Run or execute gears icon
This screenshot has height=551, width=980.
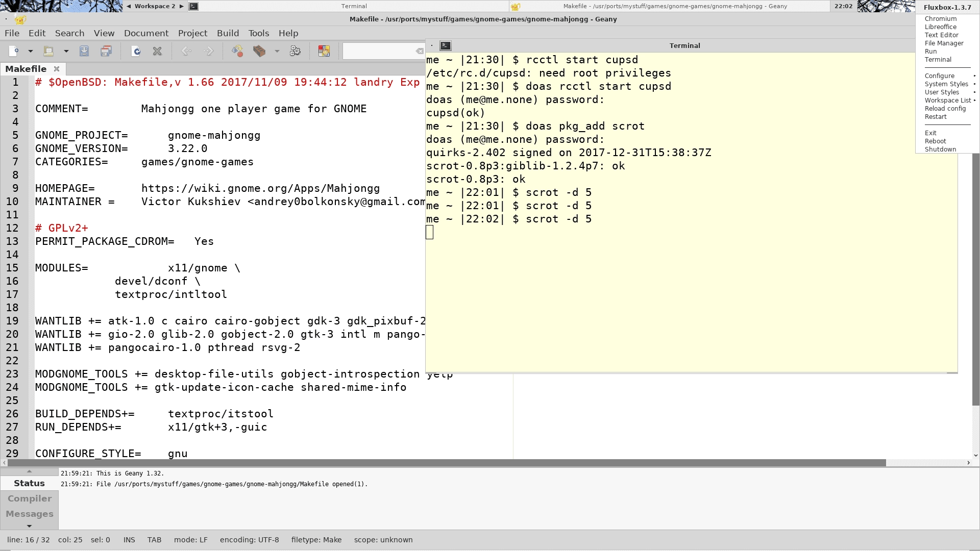pyautogui.click(x=295, y=51)
